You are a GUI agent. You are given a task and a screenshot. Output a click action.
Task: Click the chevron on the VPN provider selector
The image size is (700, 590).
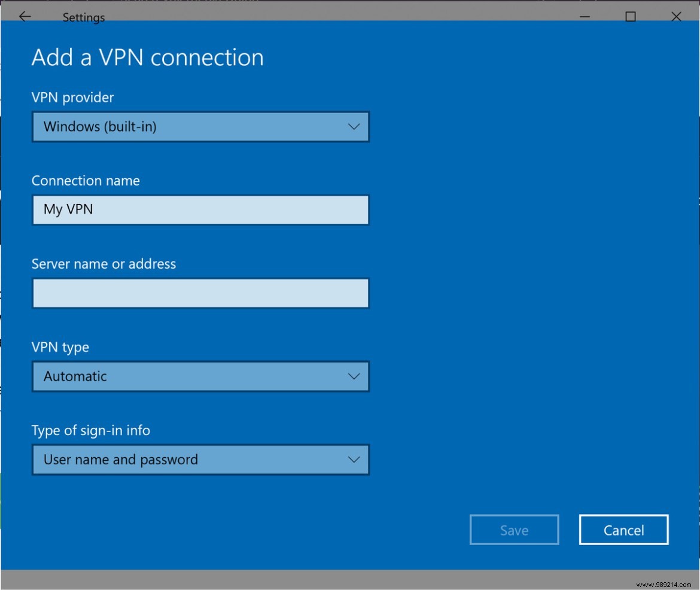coord(353,126)
